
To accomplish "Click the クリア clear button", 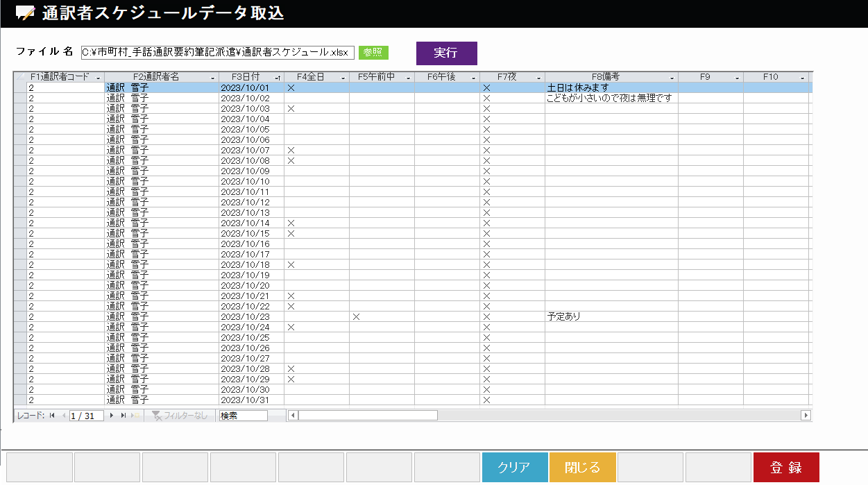I will (x=514, y=468).
